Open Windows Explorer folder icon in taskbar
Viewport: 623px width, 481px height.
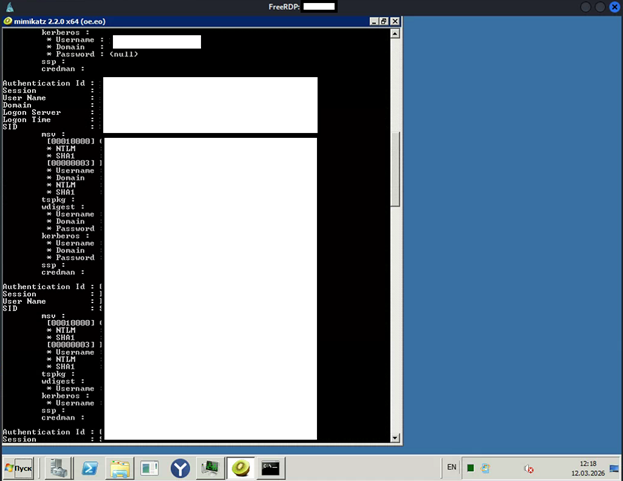[x=120, y=469]
